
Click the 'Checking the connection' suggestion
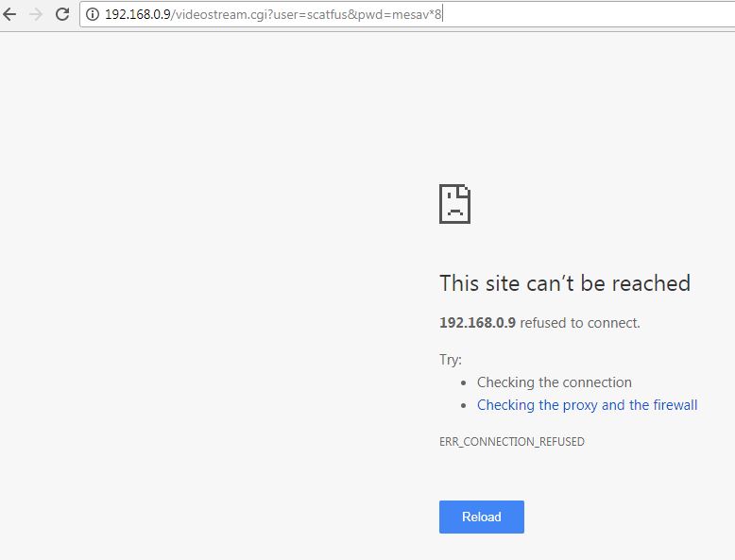point(554,382)
